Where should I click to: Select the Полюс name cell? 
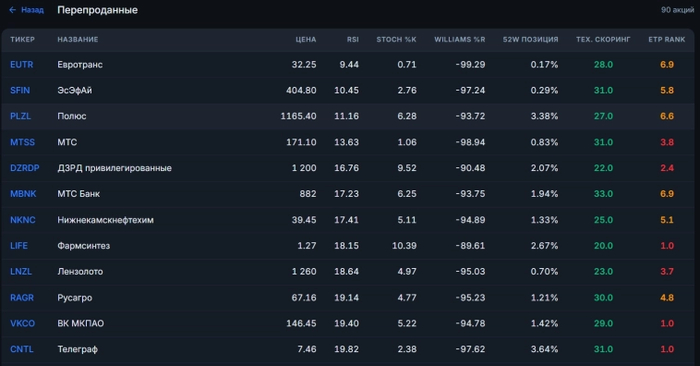pyautogui.click(x=72, y=116)
